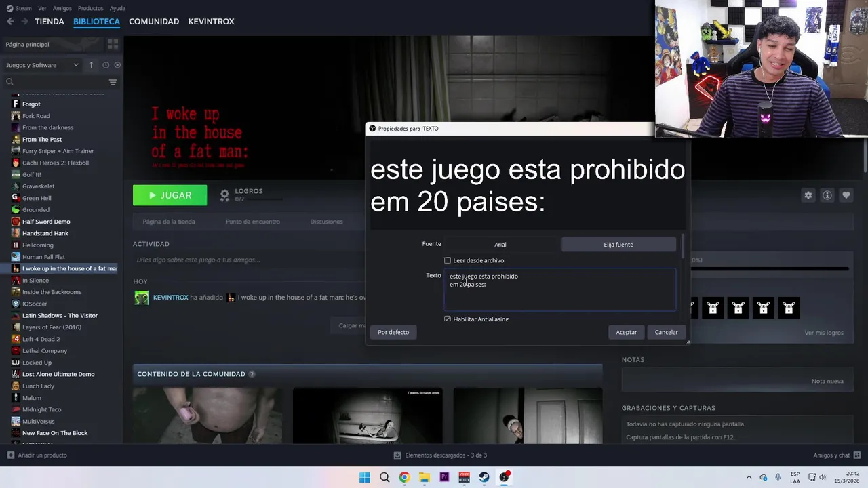The width and height of the screenshot is (868, 488).
Task: Click the library sort arrow icon
Action: (x=91, y=65)
